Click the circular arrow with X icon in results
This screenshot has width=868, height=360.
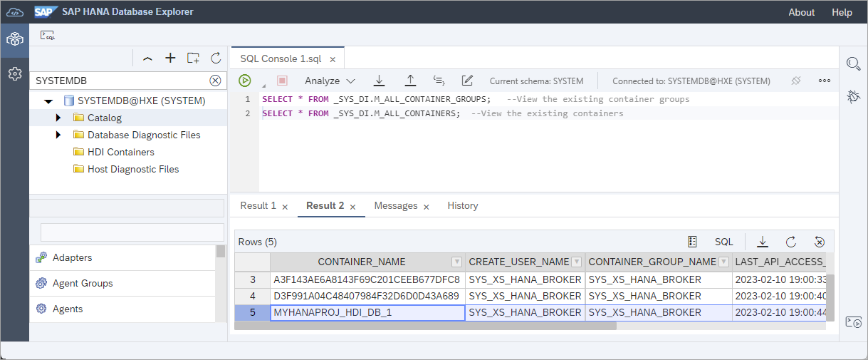click(820, 242)
